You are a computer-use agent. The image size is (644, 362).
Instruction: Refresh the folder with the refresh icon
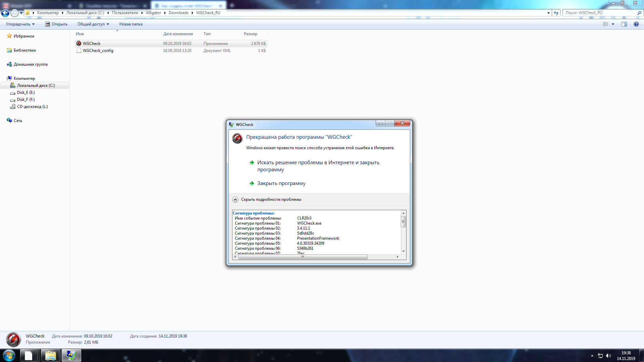pos(556,13)
